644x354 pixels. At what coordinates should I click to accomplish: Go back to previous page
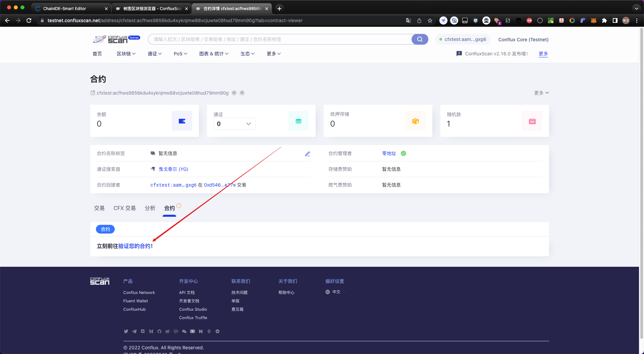[x=7, y=20]
